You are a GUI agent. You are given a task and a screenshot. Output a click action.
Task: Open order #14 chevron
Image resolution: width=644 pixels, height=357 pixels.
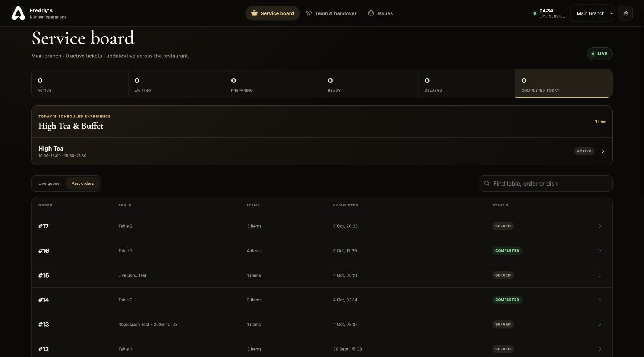click(x=600, y=300)
